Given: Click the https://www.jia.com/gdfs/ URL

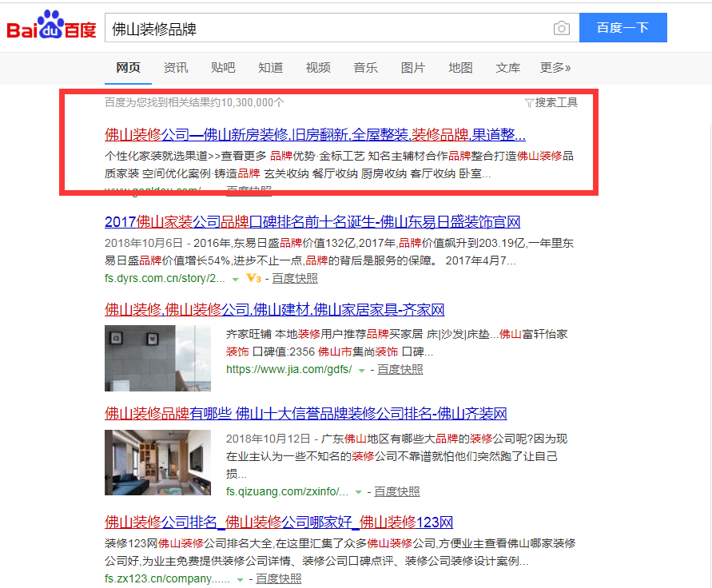Looking at the screenshot, I should [289, 369].
